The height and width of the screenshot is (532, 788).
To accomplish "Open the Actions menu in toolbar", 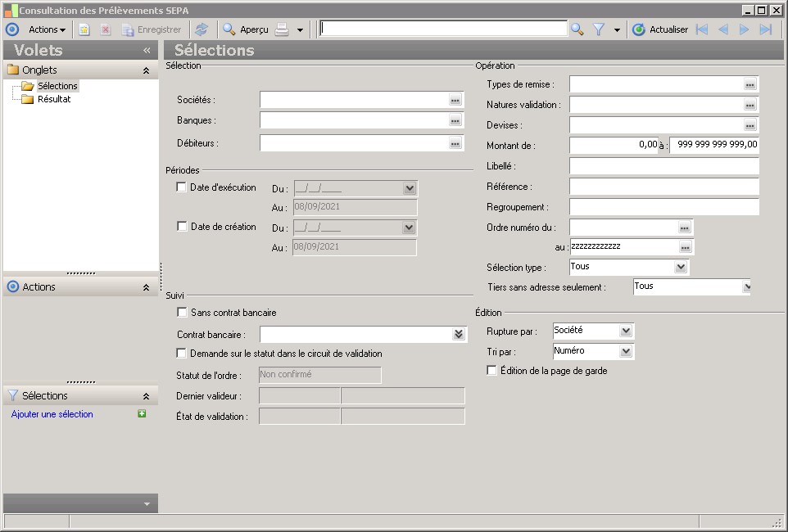I will pos(47,29).
